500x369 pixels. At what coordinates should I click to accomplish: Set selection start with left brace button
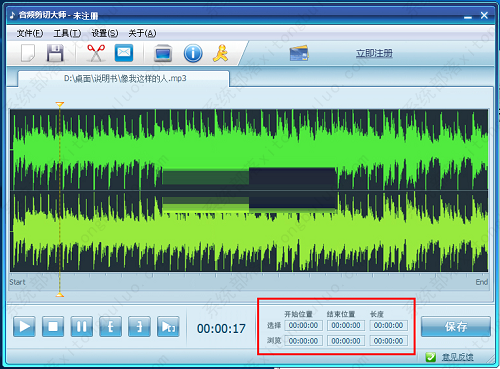pyautogui.click(x=110, y=327)
